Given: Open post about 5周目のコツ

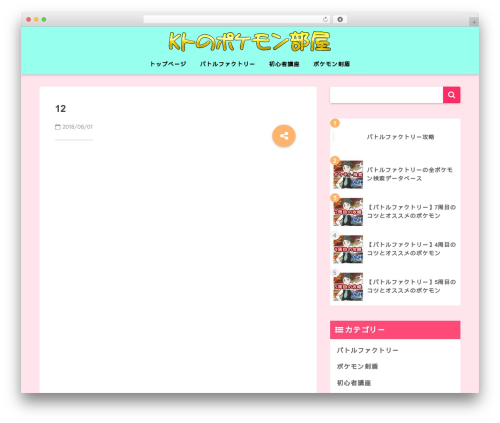Looking at the screenshot, I should (411, 286).
